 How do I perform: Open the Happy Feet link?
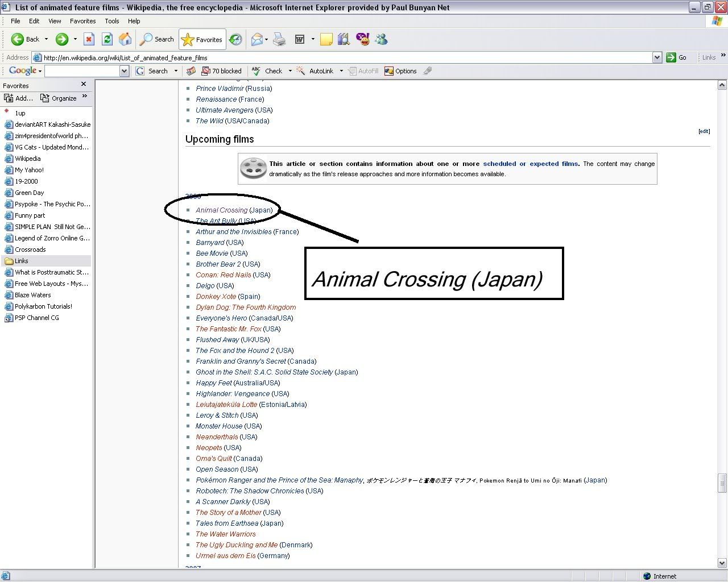coord(214,383)
